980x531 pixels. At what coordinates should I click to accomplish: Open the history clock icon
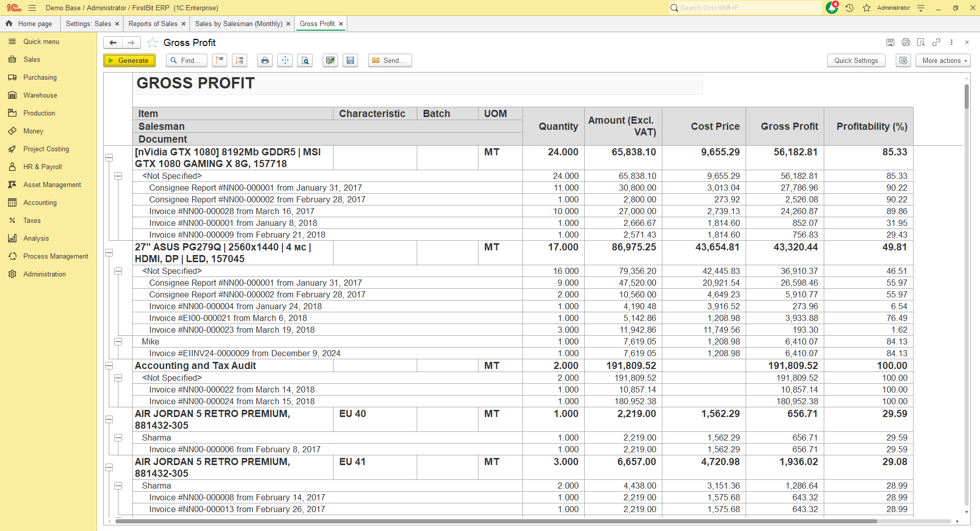[849, 8]
